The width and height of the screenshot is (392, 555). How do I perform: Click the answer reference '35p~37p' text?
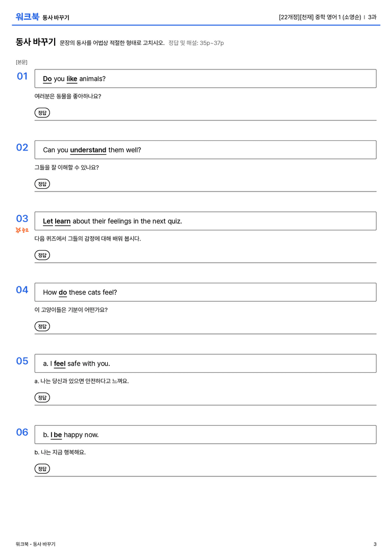pos(211,43)
